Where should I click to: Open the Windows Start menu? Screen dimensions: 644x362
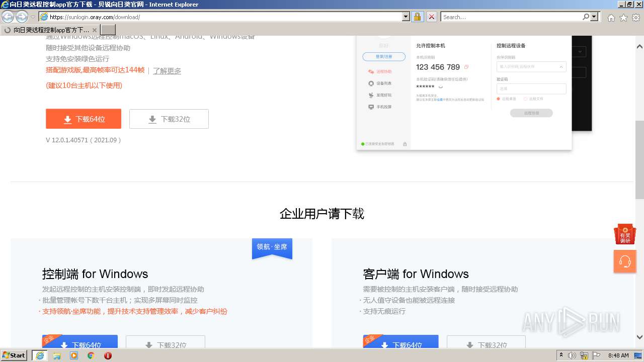(14, 355)
